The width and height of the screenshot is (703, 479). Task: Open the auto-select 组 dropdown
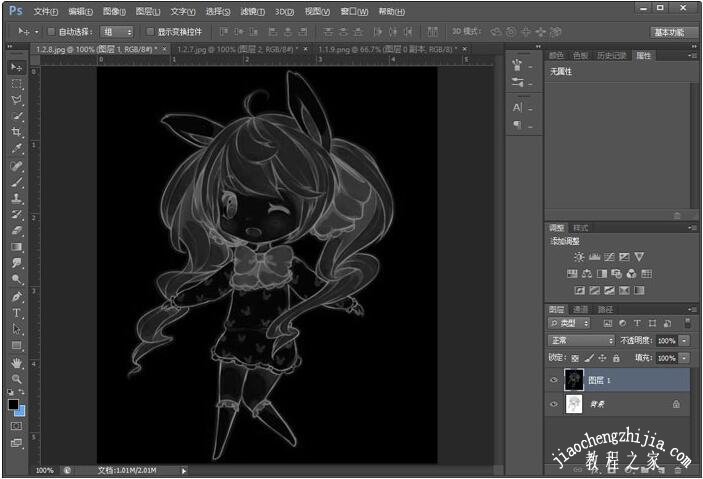[117, 32]
